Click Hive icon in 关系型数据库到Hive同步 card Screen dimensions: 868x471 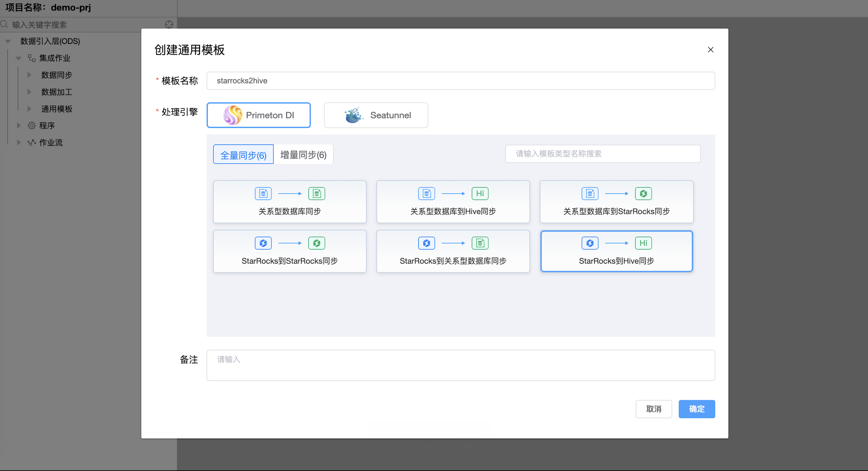tap(480, 193)
